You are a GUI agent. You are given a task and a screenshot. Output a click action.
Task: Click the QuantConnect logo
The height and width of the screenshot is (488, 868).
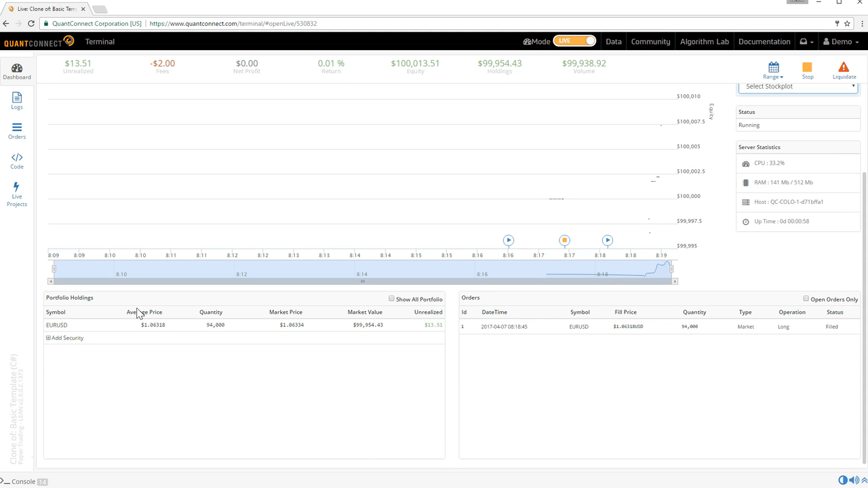[x=39, y=42]
